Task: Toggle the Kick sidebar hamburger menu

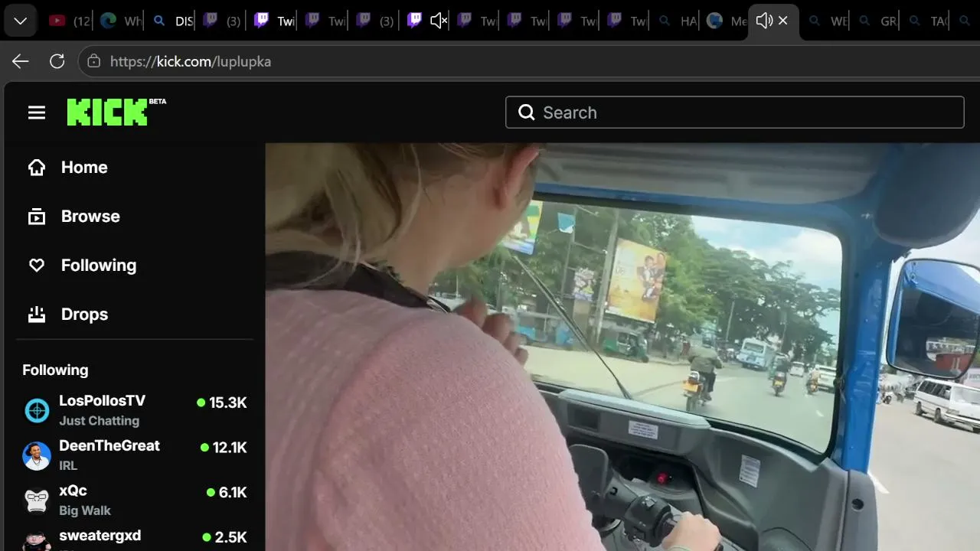Action: coord(37,112)
